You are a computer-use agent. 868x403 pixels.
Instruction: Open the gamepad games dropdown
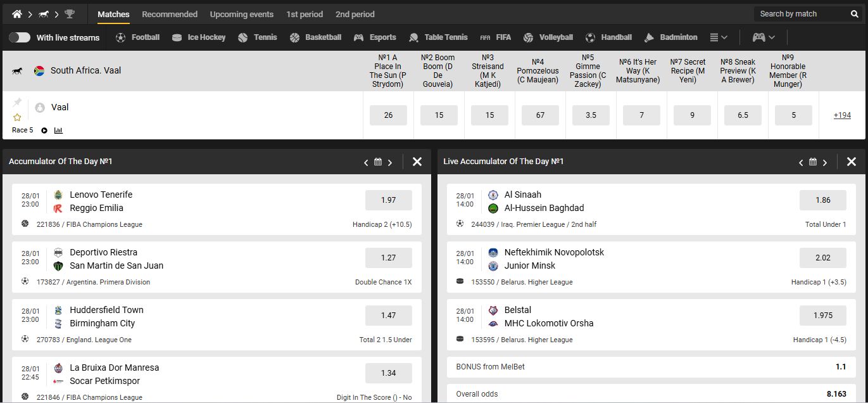click(762, 37)
